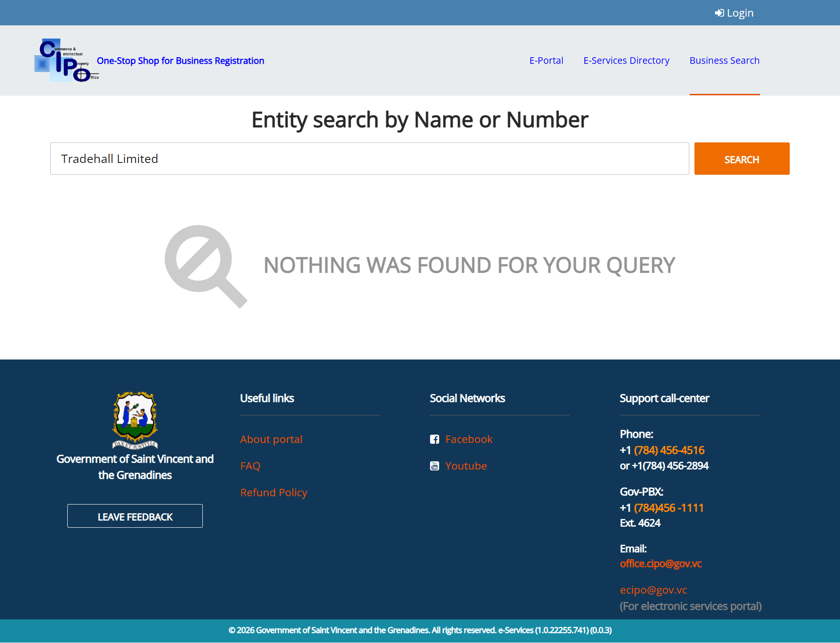840x643 pixels.
Task: Focus the entity search input field
Action: [370, 159]
